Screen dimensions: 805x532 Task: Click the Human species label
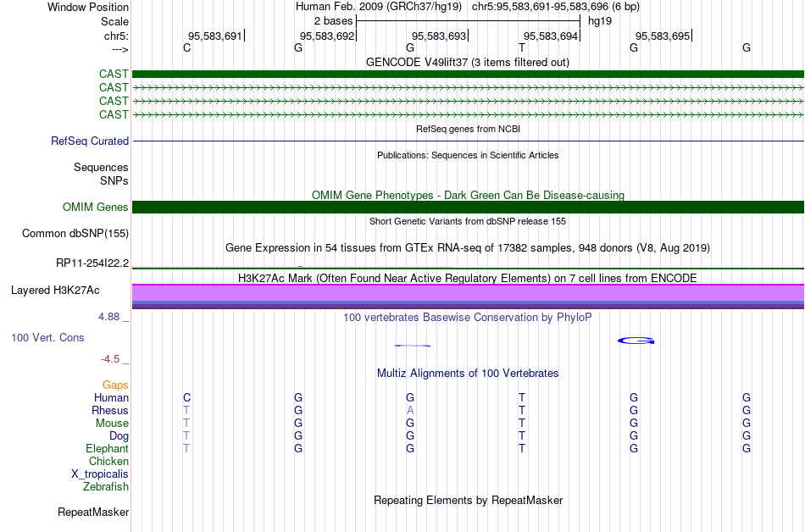[111, 397]
